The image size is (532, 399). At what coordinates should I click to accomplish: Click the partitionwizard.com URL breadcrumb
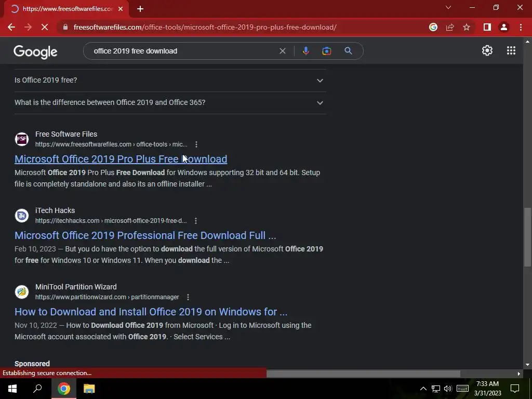tap(107, 297)
